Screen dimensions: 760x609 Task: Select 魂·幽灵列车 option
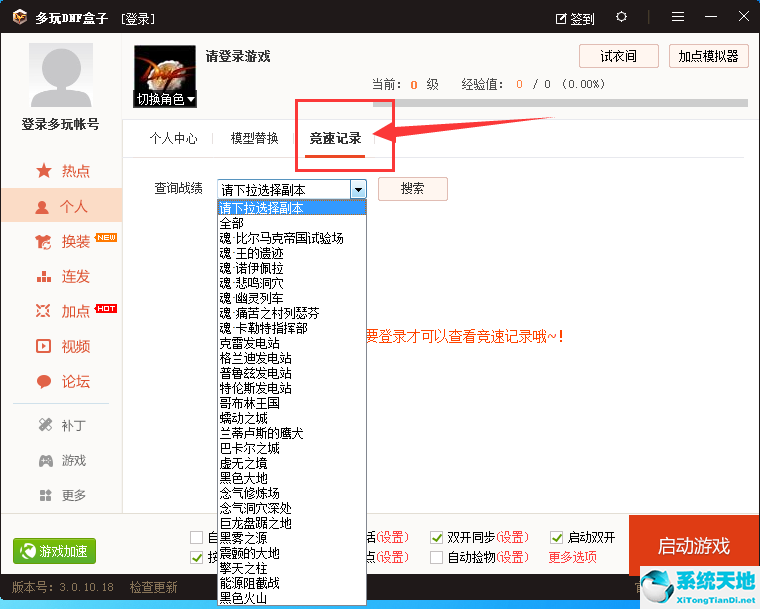click(292, 298)
